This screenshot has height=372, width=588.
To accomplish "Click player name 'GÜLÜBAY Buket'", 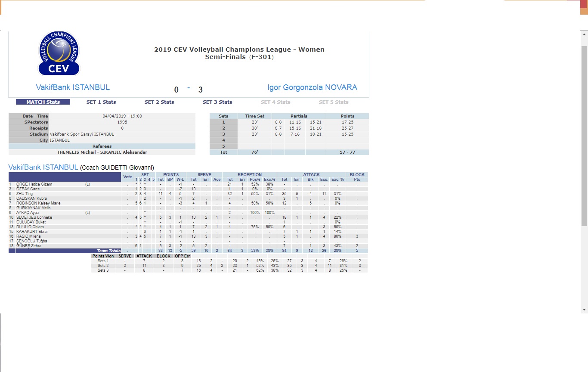I will [31, 222].
